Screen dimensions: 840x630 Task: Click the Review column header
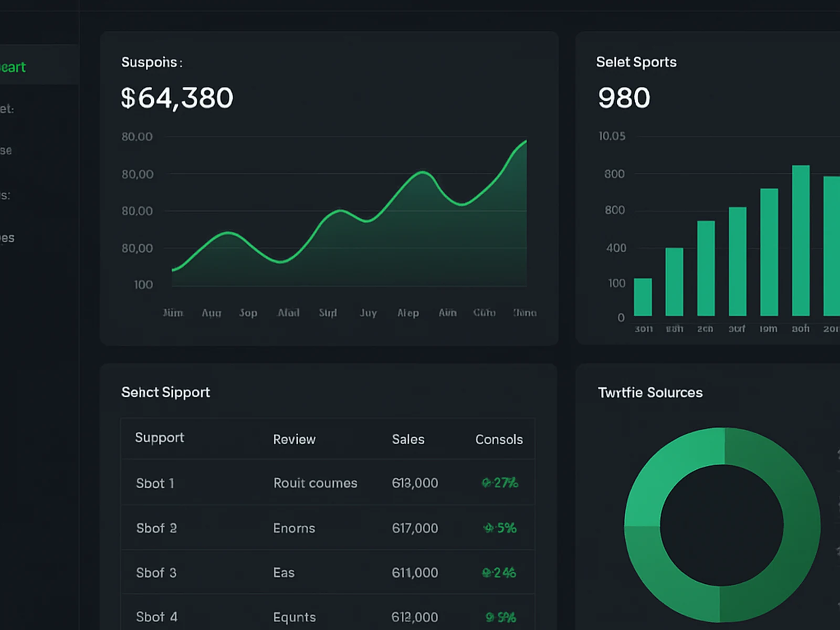294,439
